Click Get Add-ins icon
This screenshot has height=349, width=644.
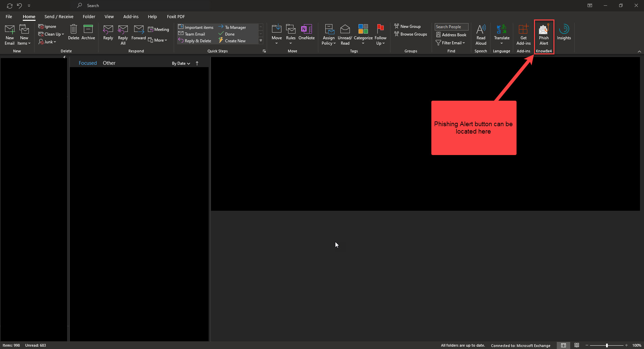pos(523,35)
